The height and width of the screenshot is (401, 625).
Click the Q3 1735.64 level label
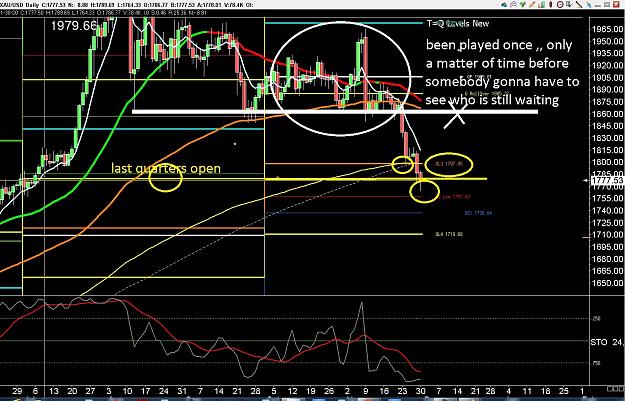(x=478, y=213)
